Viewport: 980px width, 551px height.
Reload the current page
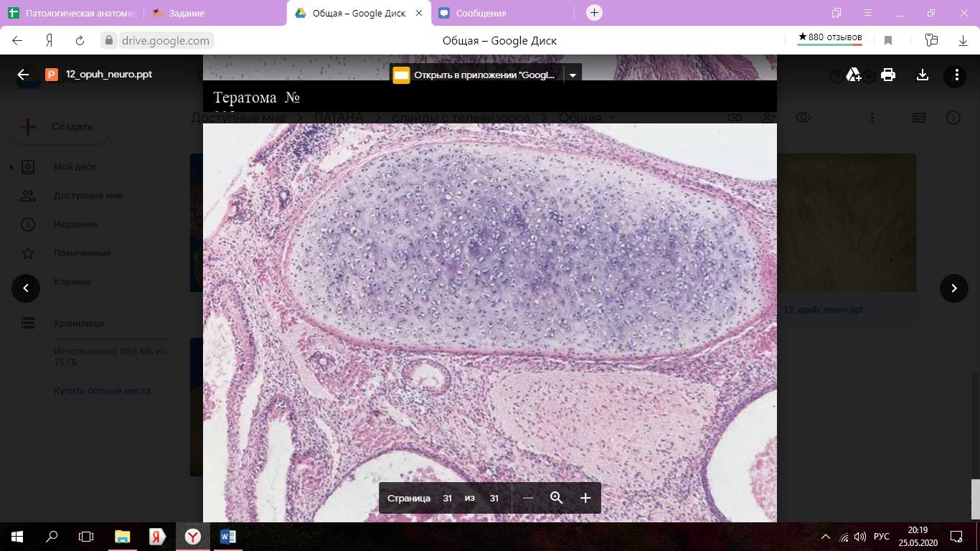coord(80,40)
